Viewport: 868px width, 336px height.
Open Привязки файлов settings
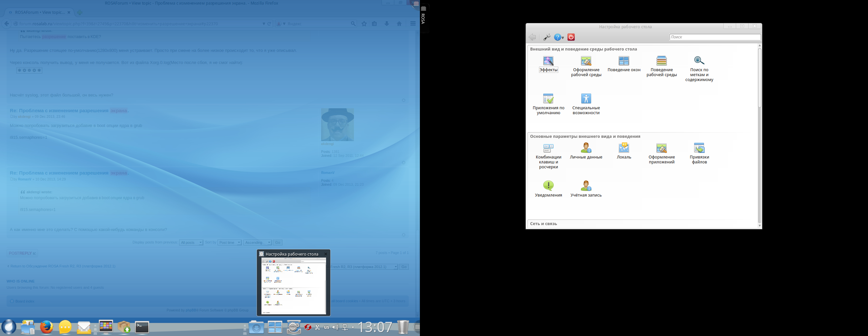699,148
